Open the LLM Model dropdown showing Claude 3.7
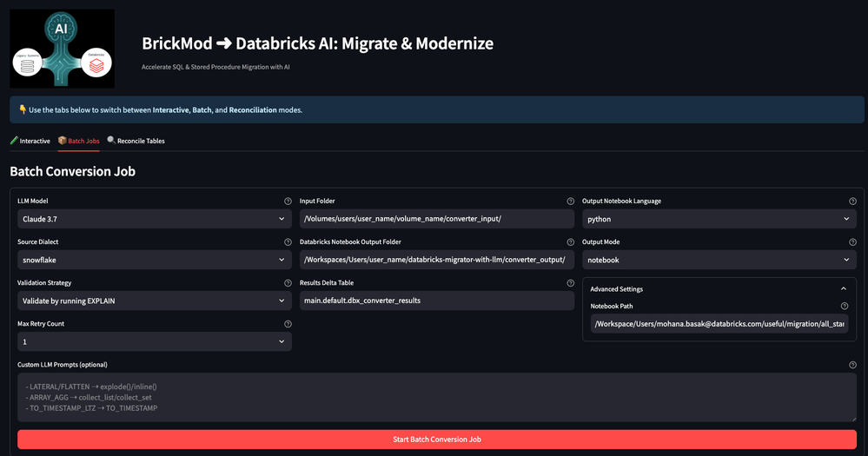Screen dimensions: 868x456 [154, 219]
